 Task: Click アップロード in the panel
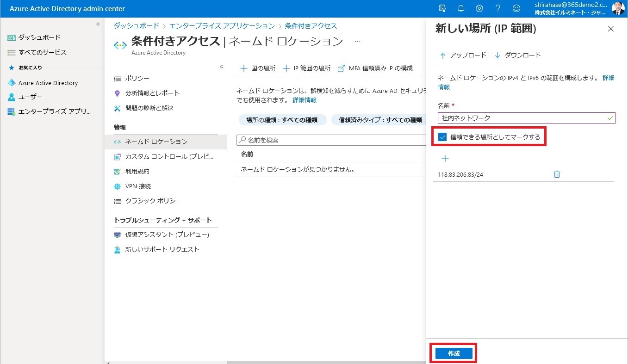click(462, 55)
